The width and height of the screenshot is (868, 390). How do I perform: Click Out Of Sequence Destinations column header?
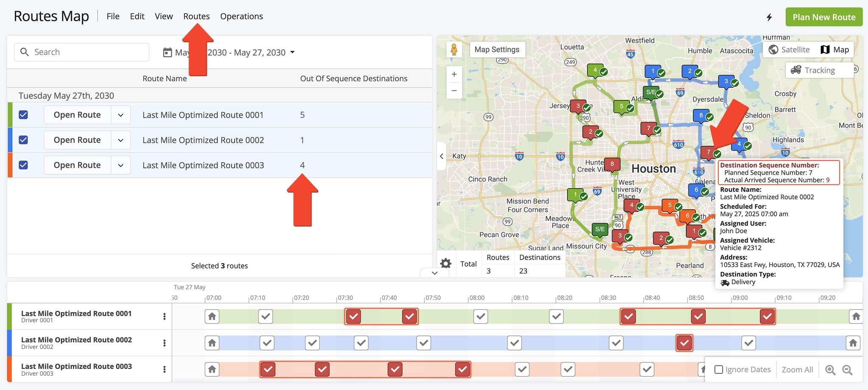pos(353,78)
